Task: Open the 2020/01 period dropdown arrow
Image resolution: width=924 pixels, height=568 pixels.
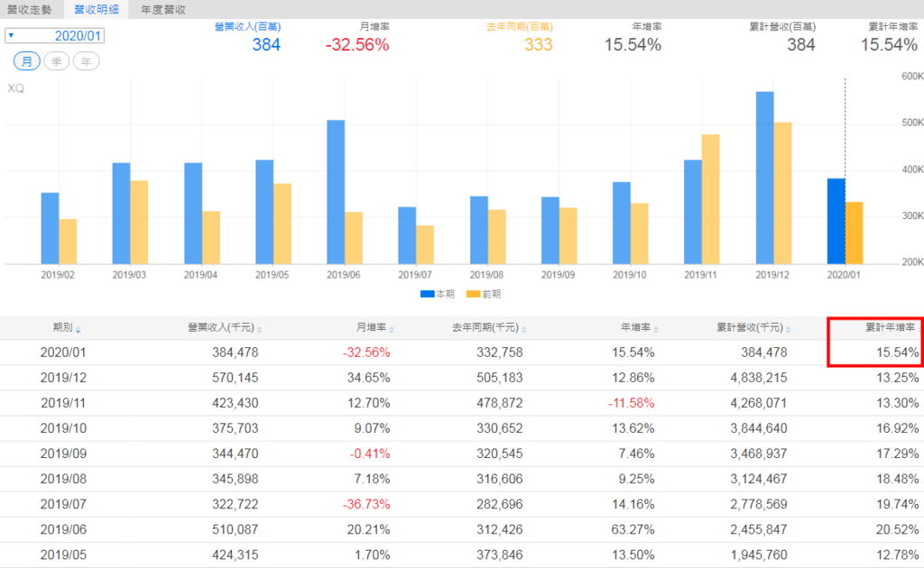Action: (x=11, y=35)
